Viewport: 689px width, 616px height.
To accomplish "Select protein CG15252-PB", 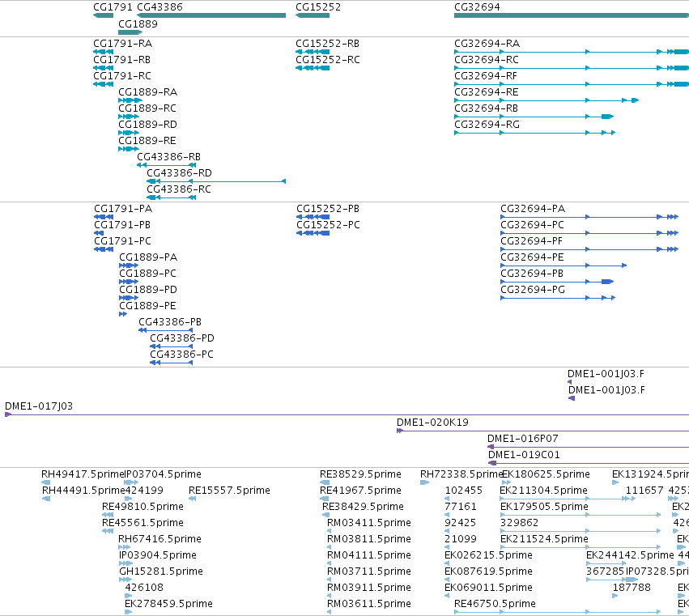I will tap(328, 209).
